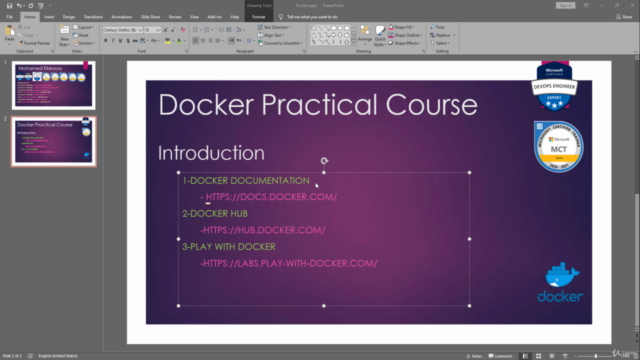This screenshot has height=360, width=640.
Task: Align text left
Action: point(196,40)
